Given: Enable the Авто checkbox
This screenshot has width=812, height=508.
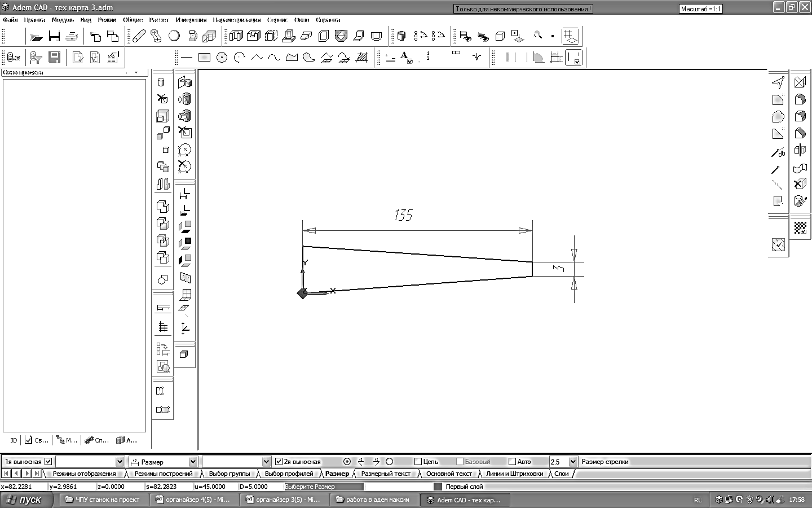Looking at the screenshot, I should tap(512, 462).
